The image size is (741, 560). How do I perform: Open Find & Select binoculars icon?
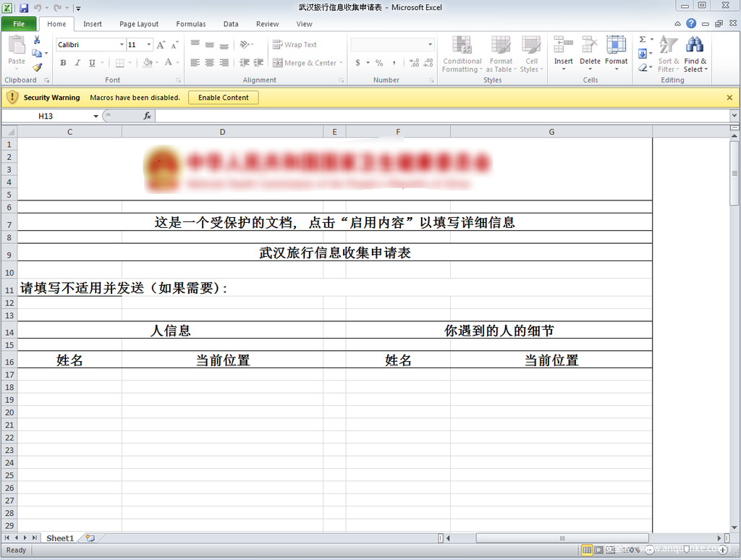point(695,54)
